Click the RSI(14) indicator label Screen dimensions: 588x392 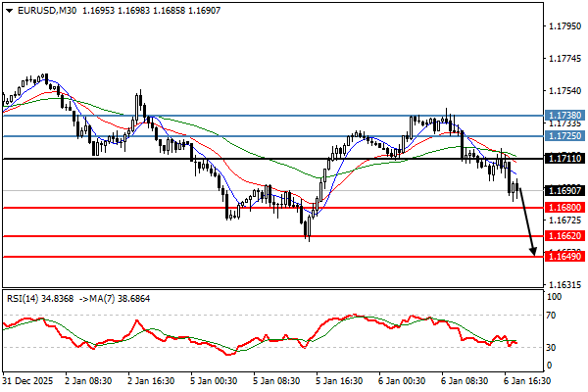(26, 298)
